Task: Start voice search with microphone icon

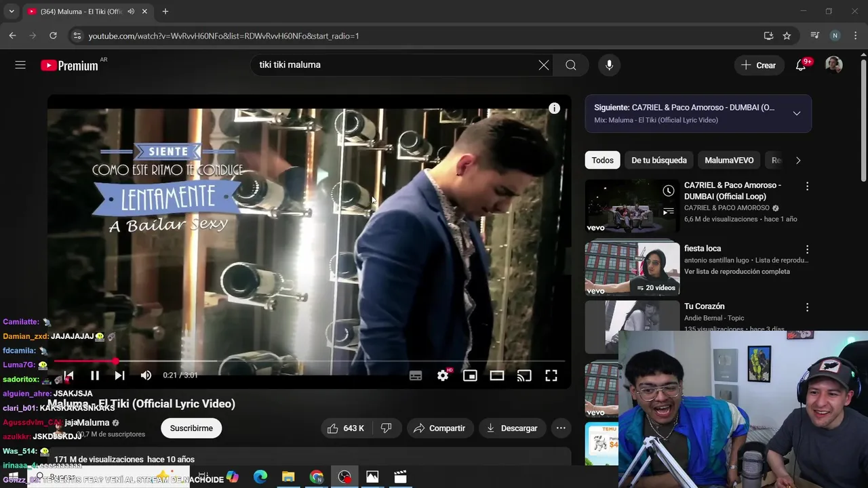Action: click(609, 65)
